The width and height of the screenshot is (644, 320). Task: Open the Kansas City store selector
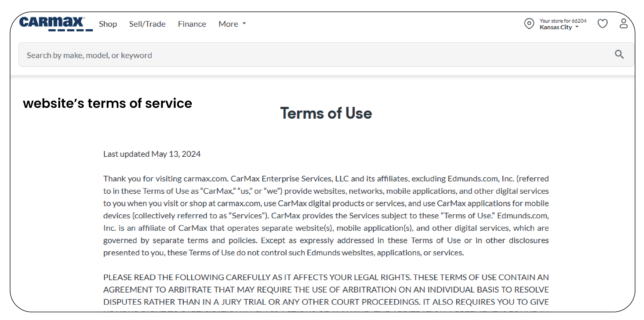pos(559,27)
